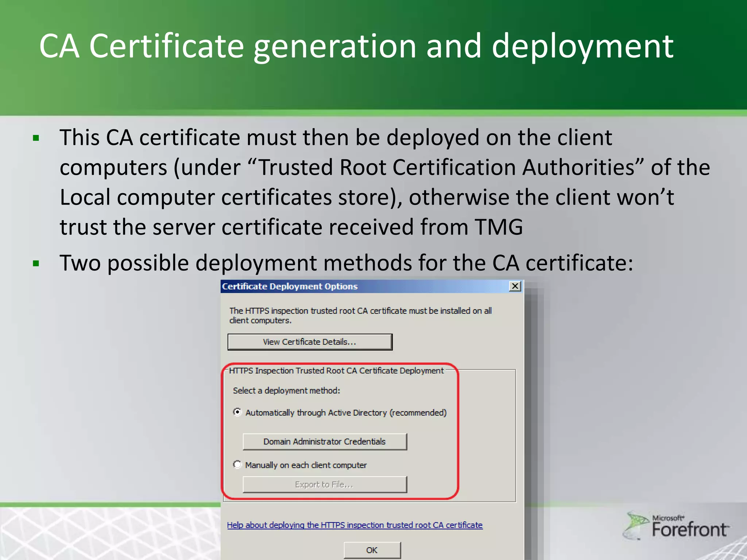Click the slide title 'CA Certificate generation and deployment'
Screen dimensions: 747x560
pos(356,47)
